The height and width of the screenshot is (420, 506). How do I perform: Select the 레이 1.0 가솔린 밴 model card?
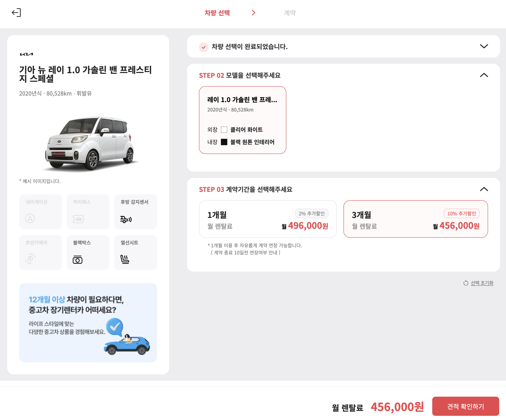pyautogui.click(x=242, y=120)
